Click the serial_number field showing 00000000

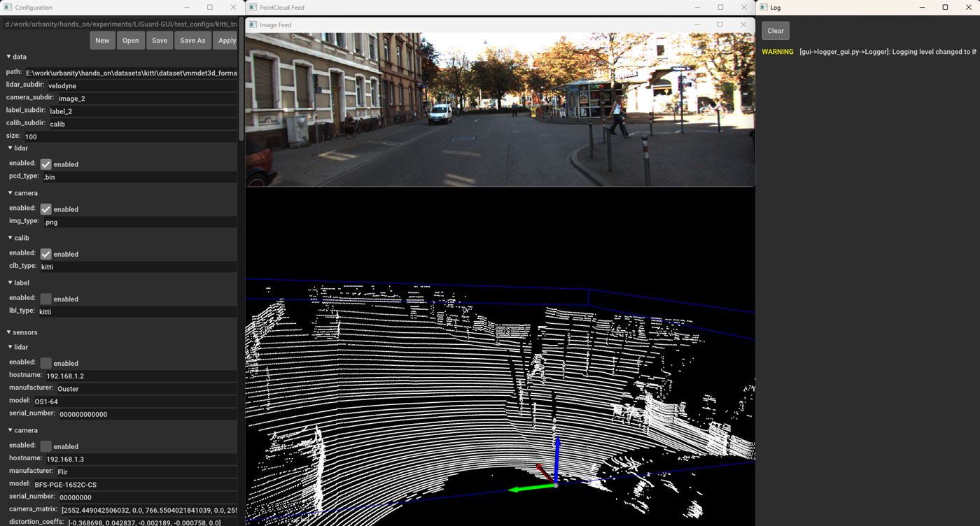tap(147, 497)
